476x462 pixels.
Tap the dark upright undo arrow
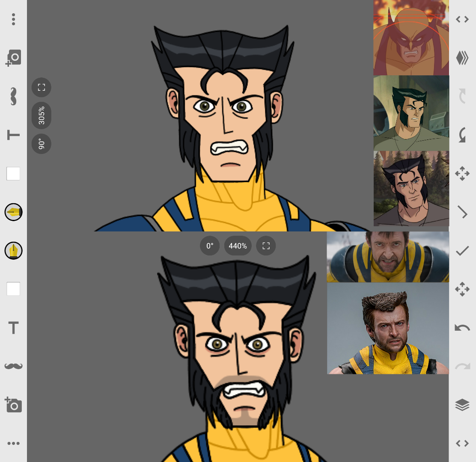point(462,328)
